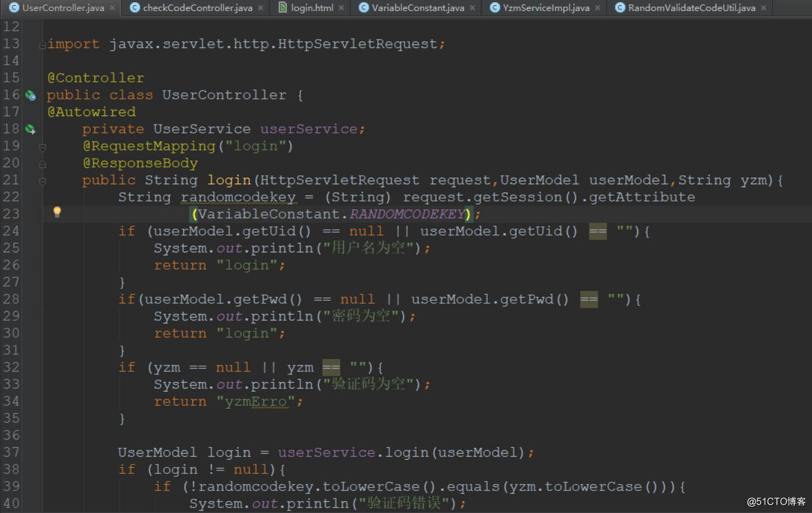This screenshot has height=513, width=812.
Task: Select the YzmServiceImpl.java tab
Action: click(x=546, y=8)
